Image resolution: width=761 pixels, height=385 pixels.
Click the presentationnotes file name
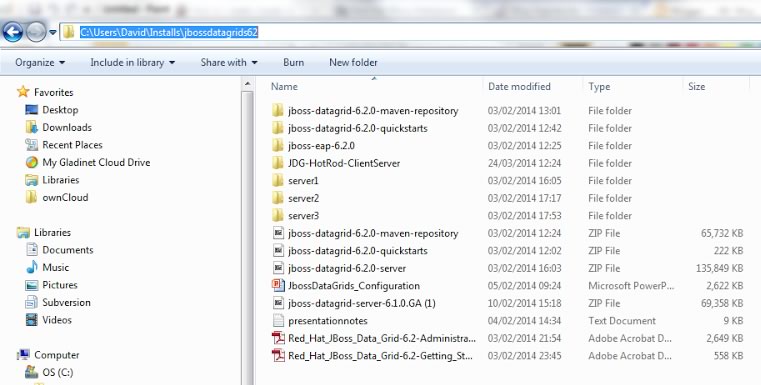[x=328, y=320]
